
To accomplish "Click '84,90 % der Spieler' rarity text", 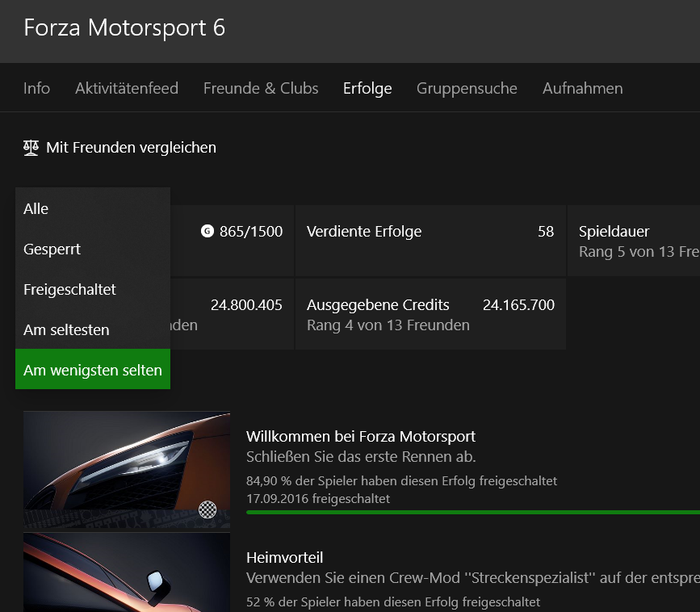I will (402, 480).
